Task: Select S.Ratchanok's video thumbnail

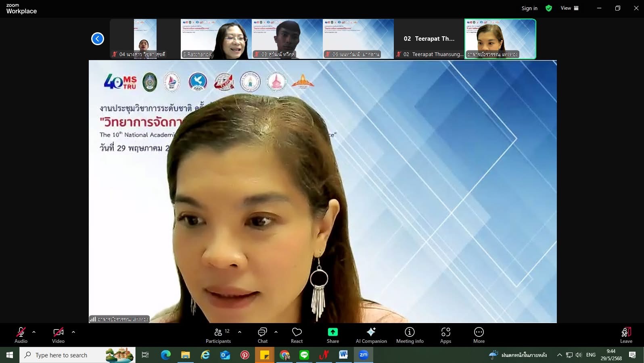Action: click(216, 39)
